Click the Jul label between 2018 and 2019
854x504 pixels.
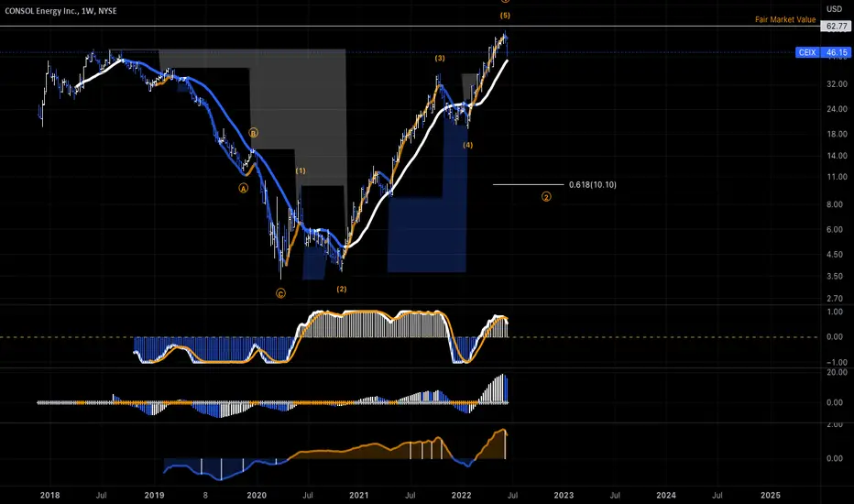pos(102,495)
